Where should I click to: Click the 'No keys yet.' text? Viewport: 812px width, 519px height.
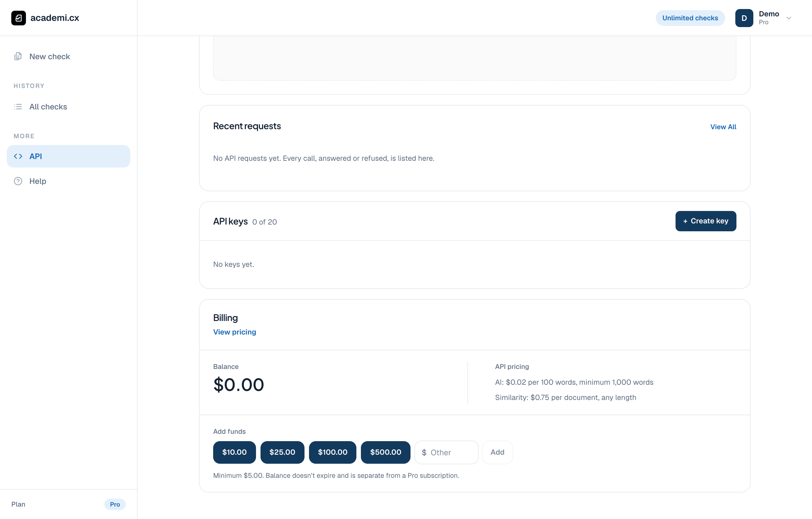(233, 264)
